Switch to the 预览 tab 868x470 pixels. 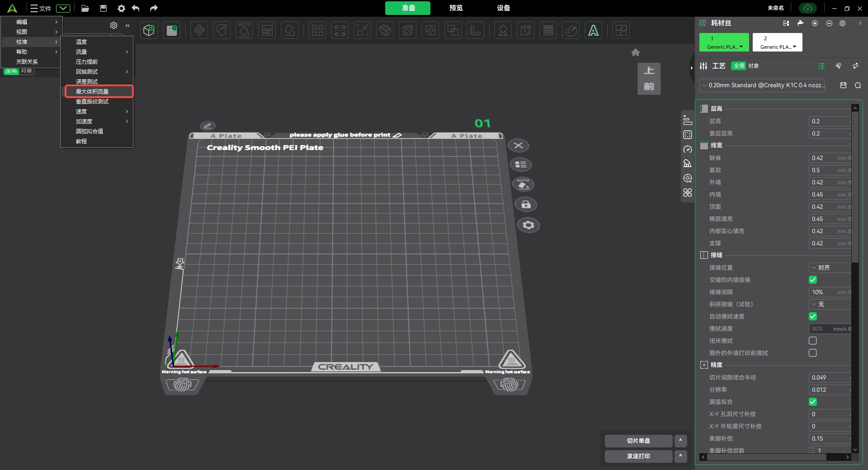coord(456,8)
